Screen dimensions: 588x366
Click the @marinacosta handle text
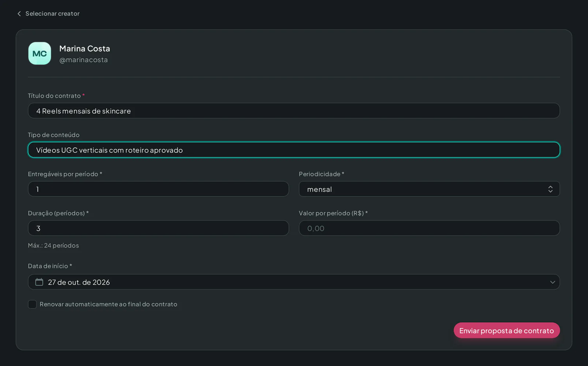[83, 60]
